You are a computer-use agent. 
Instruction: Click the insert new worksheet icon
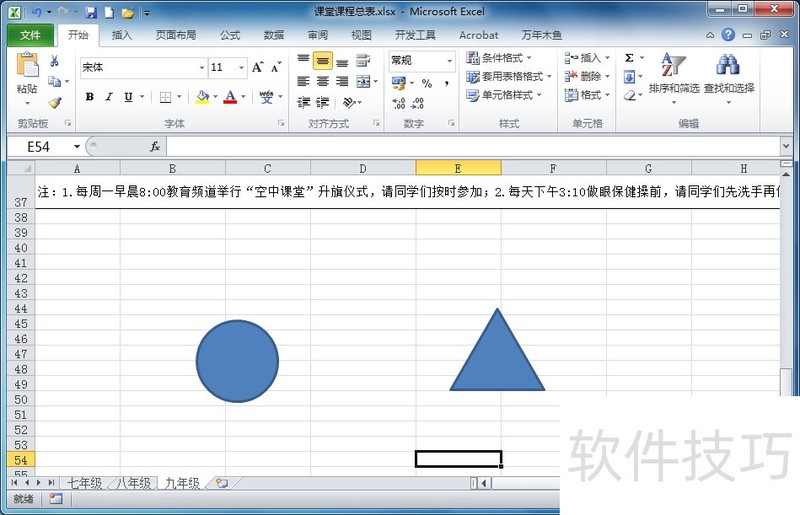coord(222,483)
